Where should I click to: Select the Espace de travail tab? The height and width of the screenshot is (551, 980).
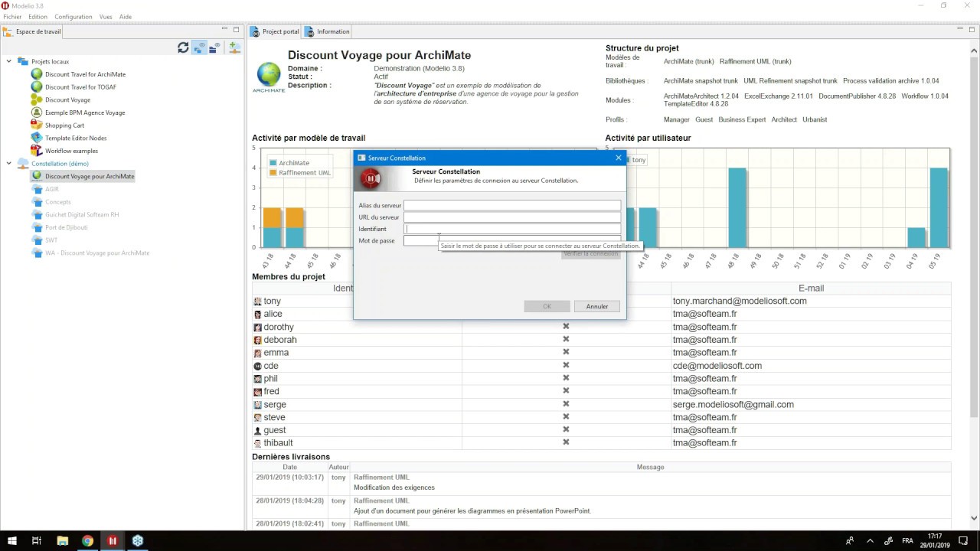pos(32,31)
